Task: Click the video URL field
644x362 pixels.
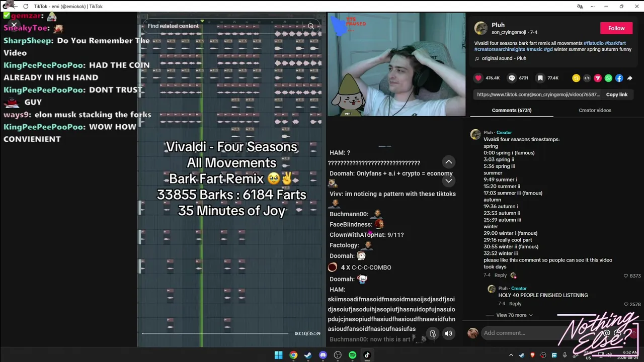Action: point(538,95)
